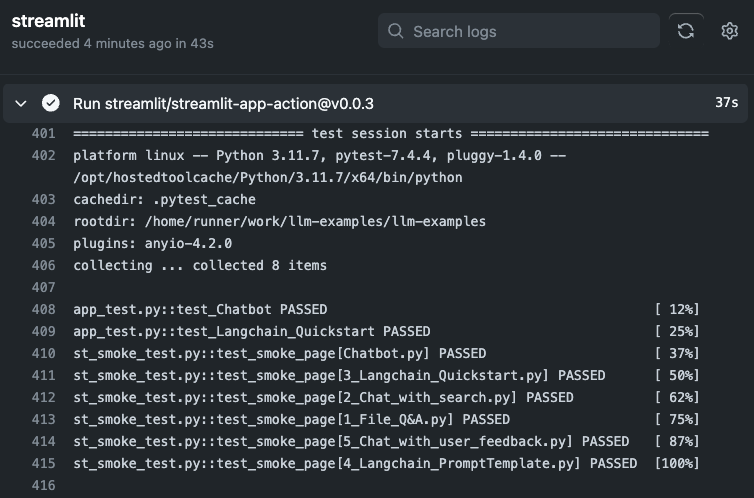
Task: Select line number 406 link
Action: click(43, 265)
